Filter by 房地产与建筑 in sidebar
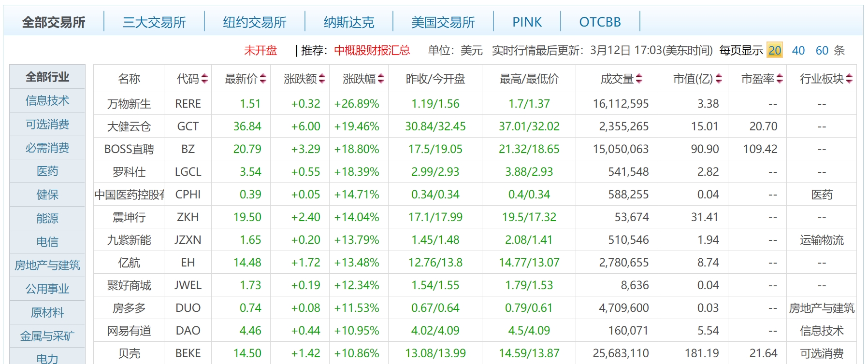This screenshot has width=868, height=364. click(47, 265)
